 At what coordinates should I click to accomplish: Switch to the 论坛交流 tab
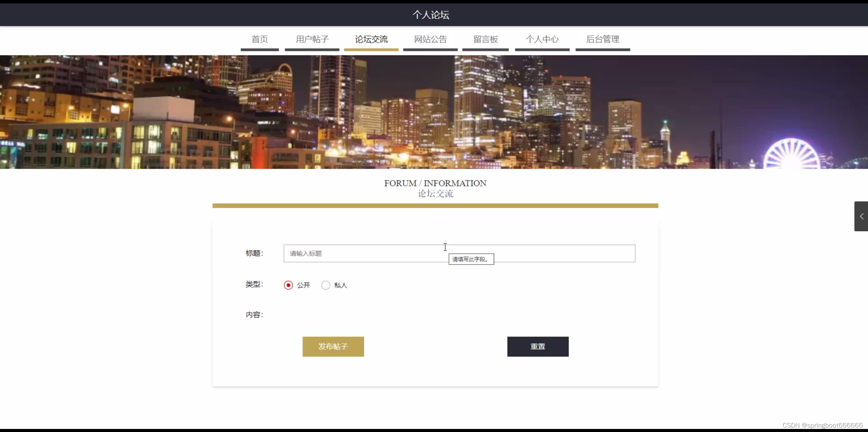coord(371,39)
